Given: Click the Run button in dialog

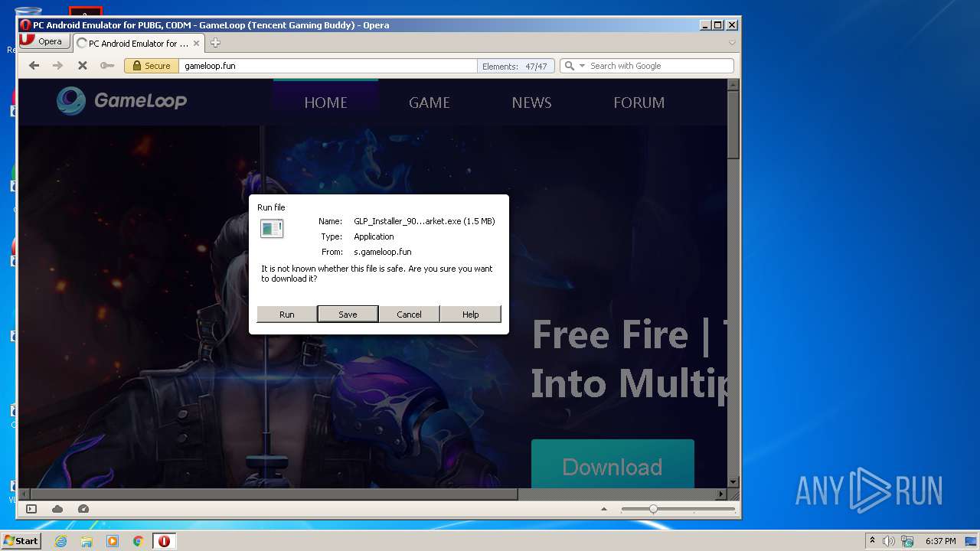Looking at the screenshot, I should coord(286,314).
